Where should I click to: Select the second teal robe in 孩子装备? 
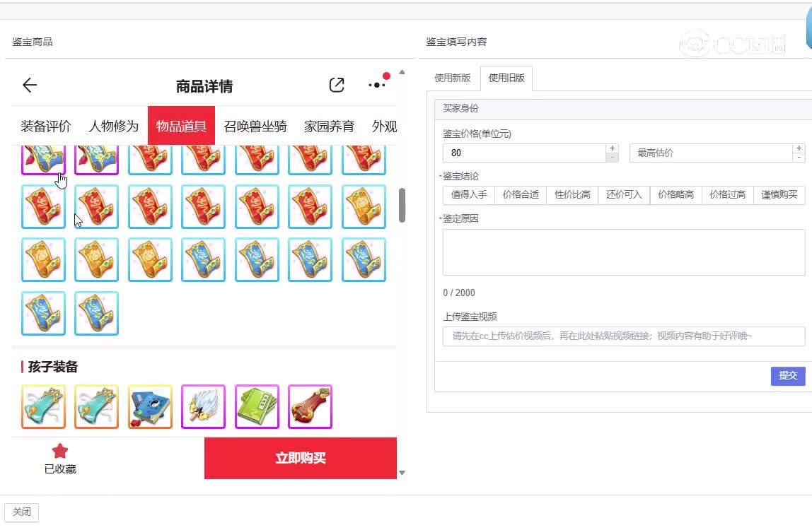point(97,407)
